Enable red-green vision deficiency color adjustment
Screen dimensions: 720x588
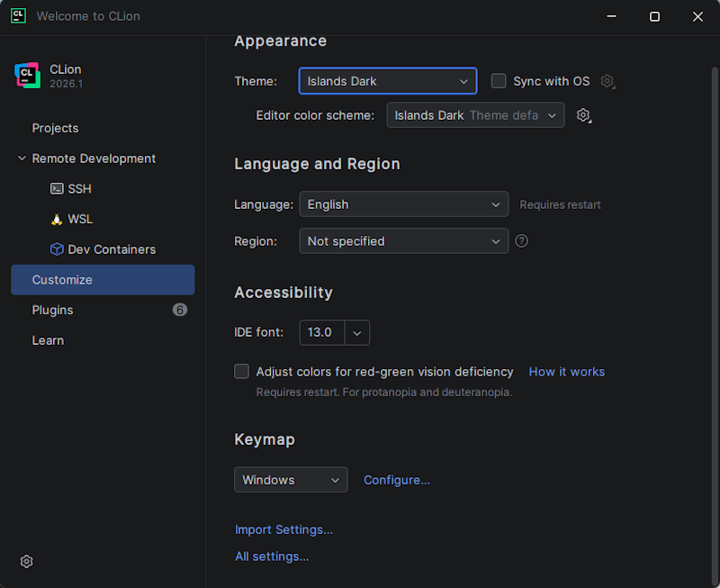(x=241, y=371)
